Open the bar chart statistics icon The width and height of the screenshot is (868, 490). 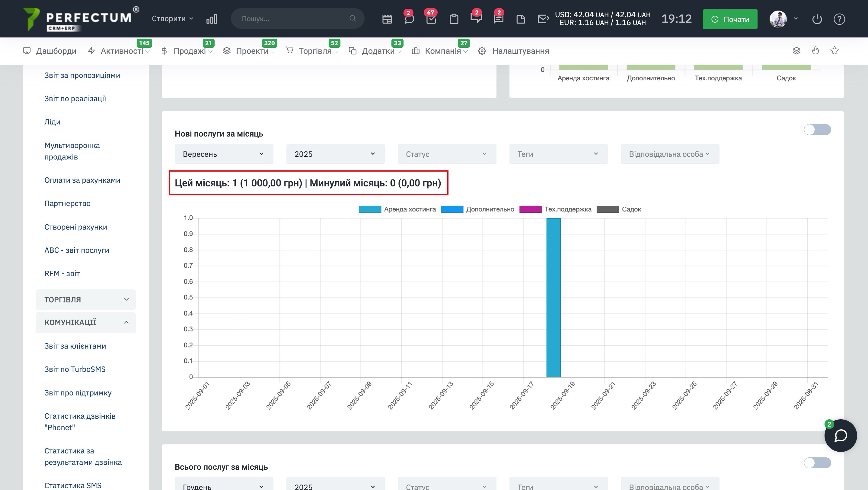[212, 19]
